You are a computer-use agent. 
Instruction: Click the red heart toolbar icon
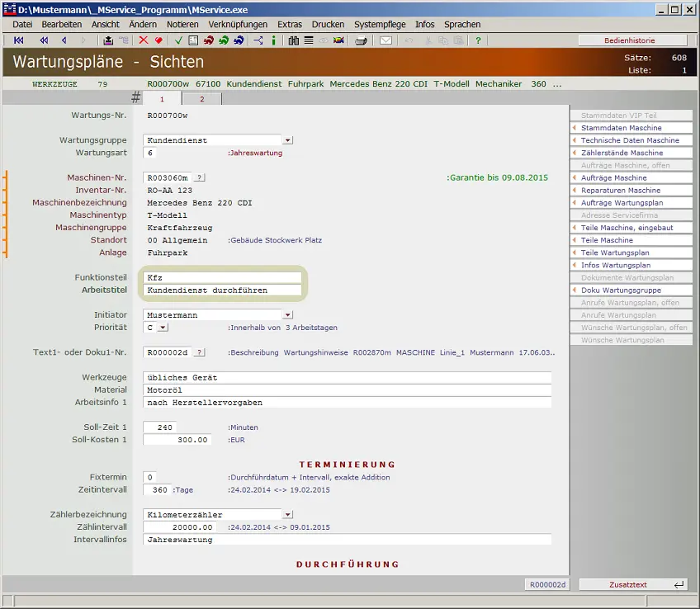point(158,40)
